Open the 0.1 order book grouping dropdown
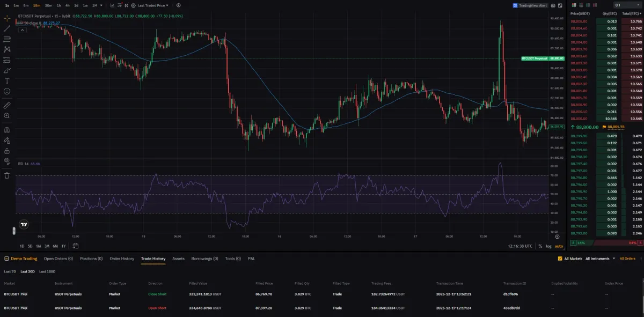 625,5
